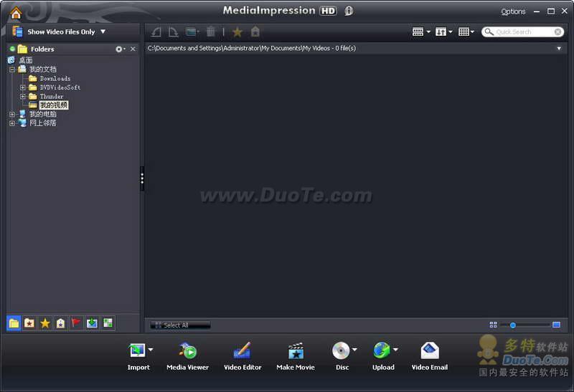Select the Downloads folder
The height and width of the screenshot is (392, 574).
click(x=55, y=78)
